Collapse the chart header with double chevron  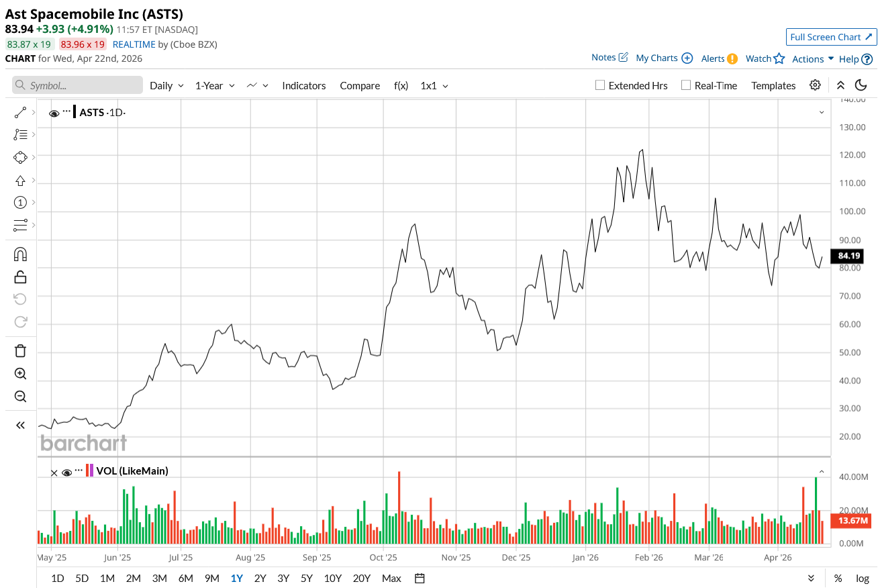(x=840, y=85)
